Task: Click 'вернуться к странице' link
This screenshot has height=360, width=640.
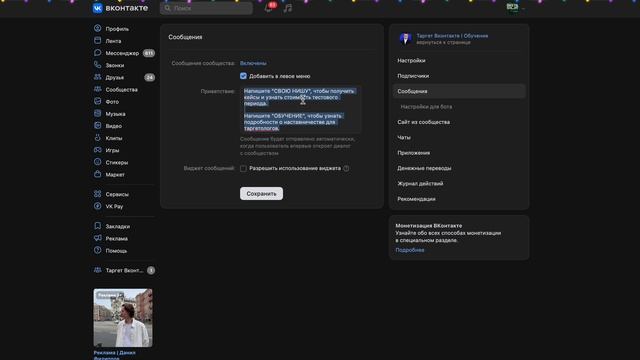Action: (443, 42)
